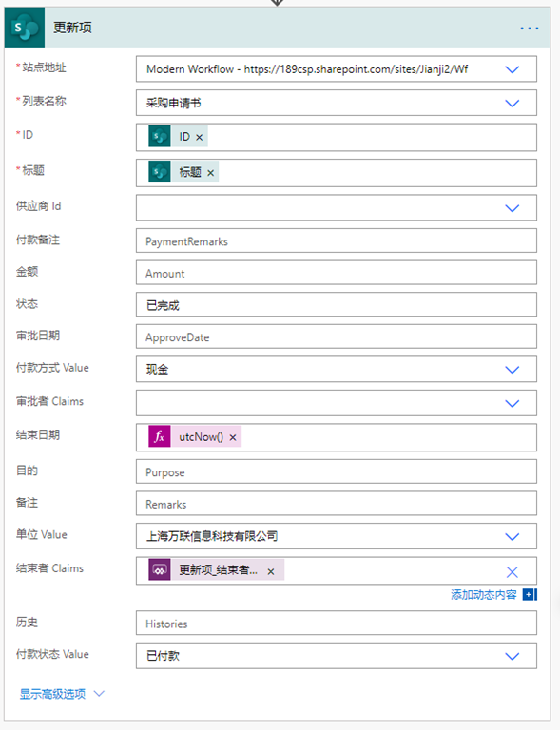Open the three-dot menu of 更新项 action
The image size is (560, 730).
[x=530, y=29]
